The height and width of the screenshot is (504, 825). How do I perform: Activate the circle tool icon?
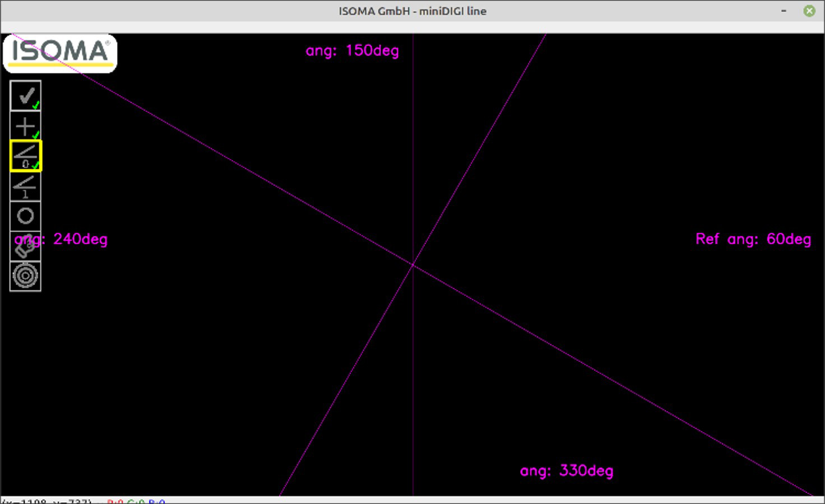pyautogui.click(x=25, y=216)
